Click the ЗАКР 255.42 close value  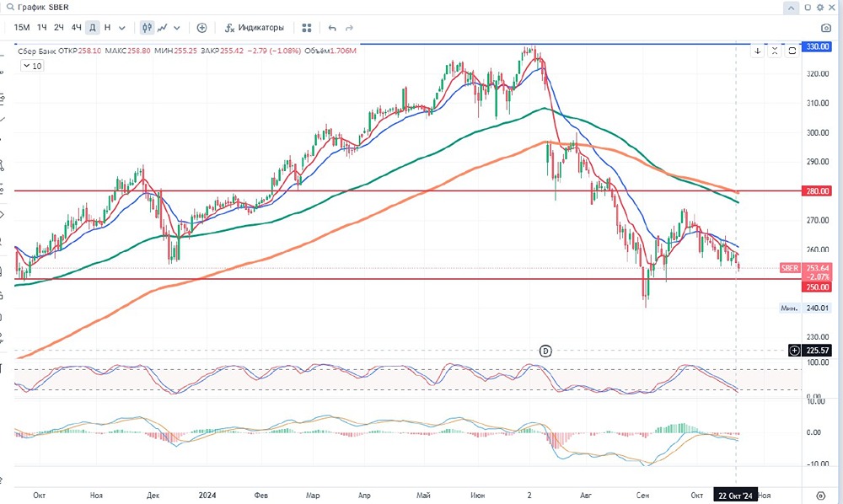[222, 51]
